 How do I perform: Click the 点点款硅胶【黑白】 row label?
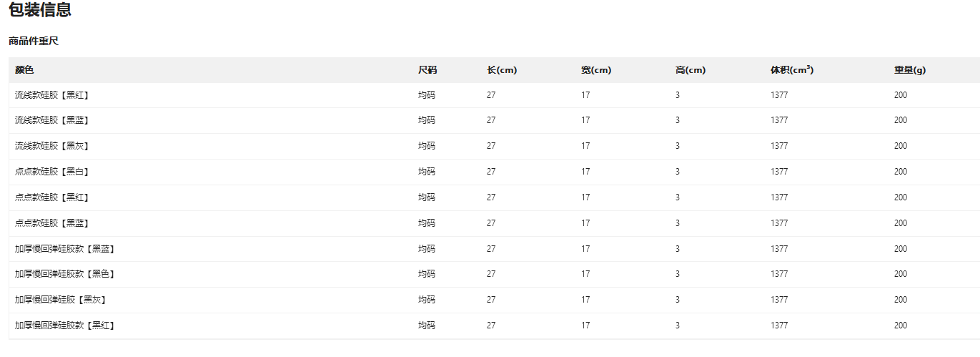pyautogui.click(x=51, y=172)
